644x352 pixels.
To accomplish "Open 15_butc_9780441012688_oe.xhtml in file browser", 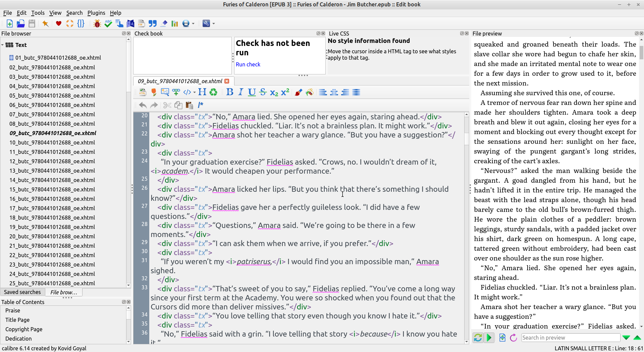I will click(52, 189).
